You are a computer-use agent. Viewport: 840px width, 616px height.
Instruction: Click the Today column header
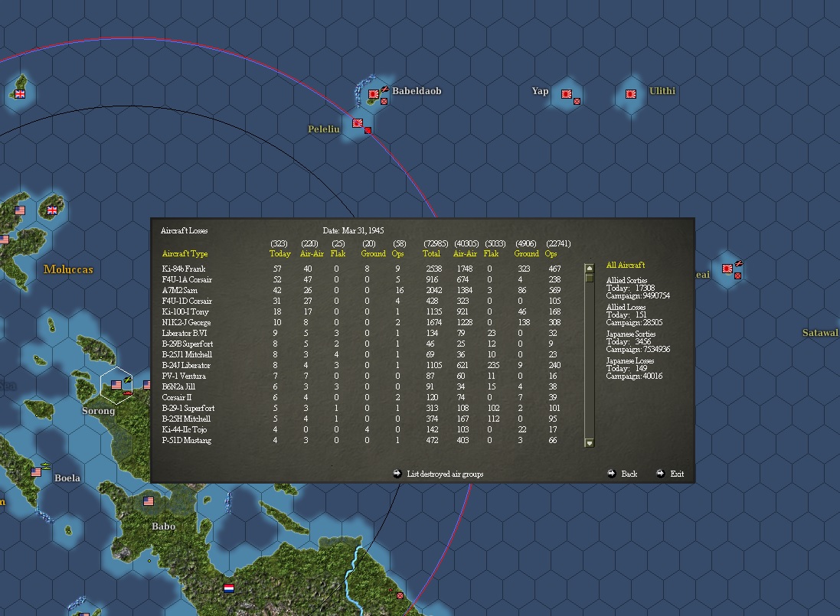pos(279,254)
